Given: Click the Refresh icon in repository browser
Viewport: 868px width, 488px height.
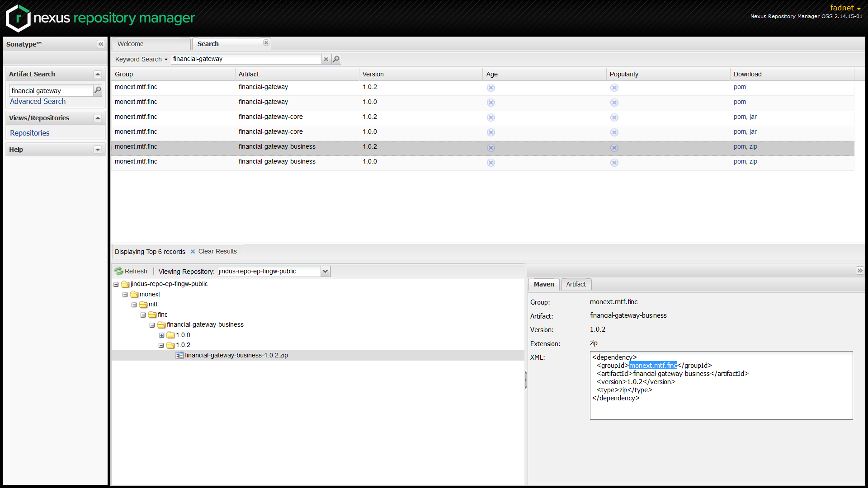Looking at the screenshot, I should (x=119, y=271).
